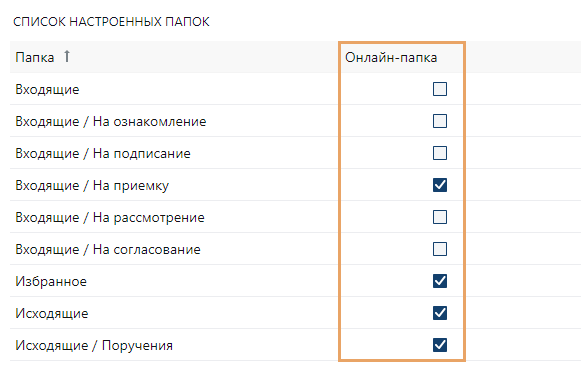Select Входящие / На согласование row

(x=295, y=249)
